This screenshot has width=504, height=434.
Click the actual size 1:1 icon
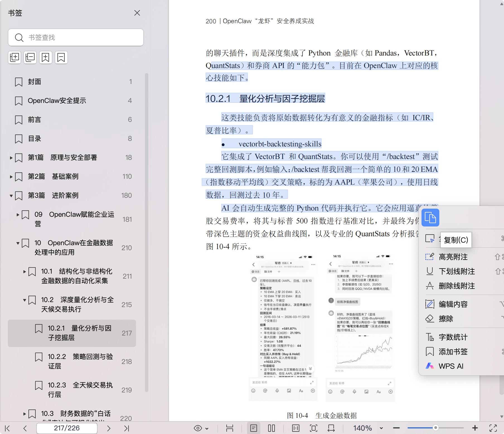click(296, 428)
